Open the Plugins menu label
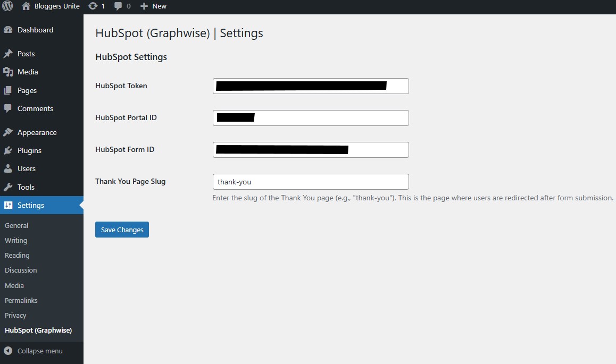Image resolution: width=616 pixels, height=364 pixels. tap(29, 150)
